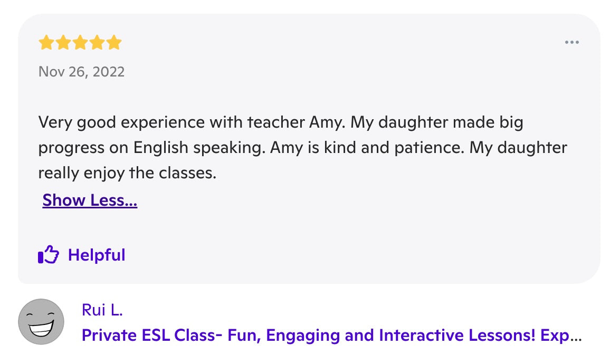Click the review line starting "Very good experience"

pos(281,123)
